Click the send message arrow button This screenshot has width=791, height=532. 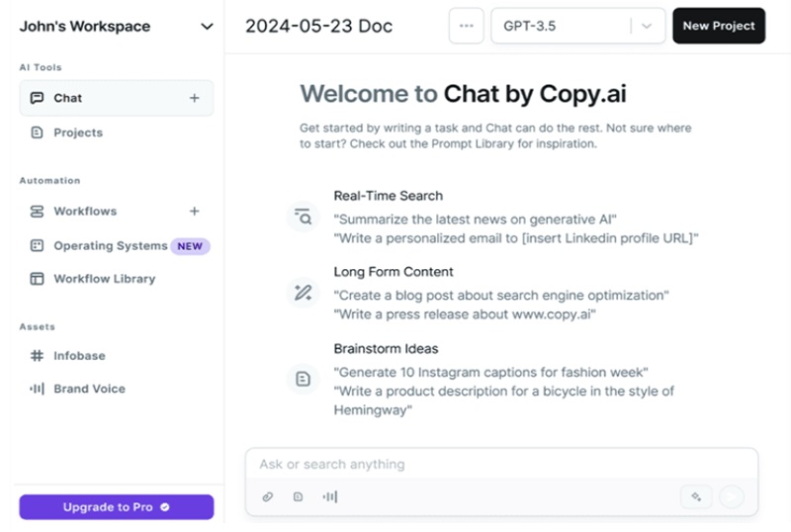732,496
